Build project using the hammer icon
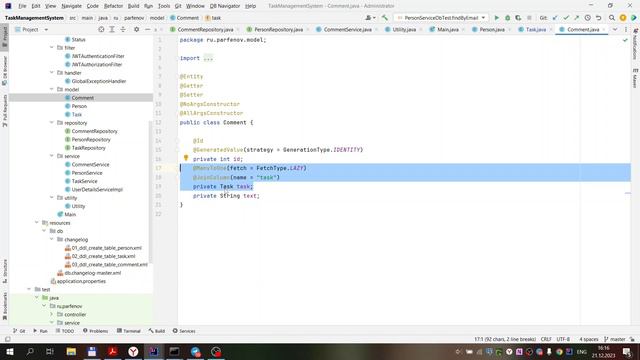This screenshot has height=360, width=640. pos(384,18)
